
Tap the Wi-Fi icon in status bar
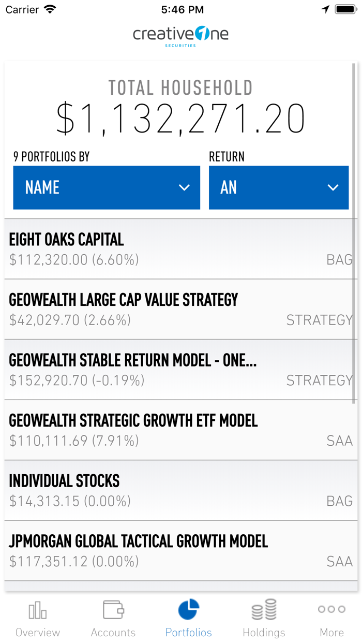click(51, 8)
